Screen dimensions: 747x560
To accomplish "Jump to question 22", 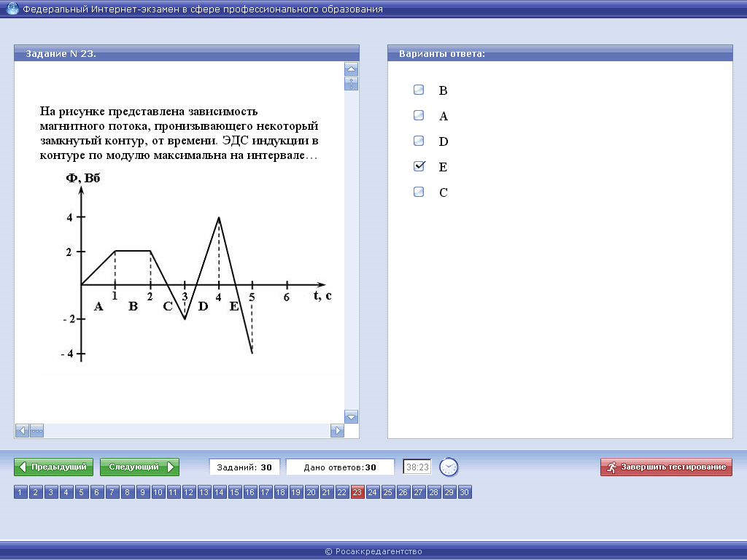I will (341, 492).
